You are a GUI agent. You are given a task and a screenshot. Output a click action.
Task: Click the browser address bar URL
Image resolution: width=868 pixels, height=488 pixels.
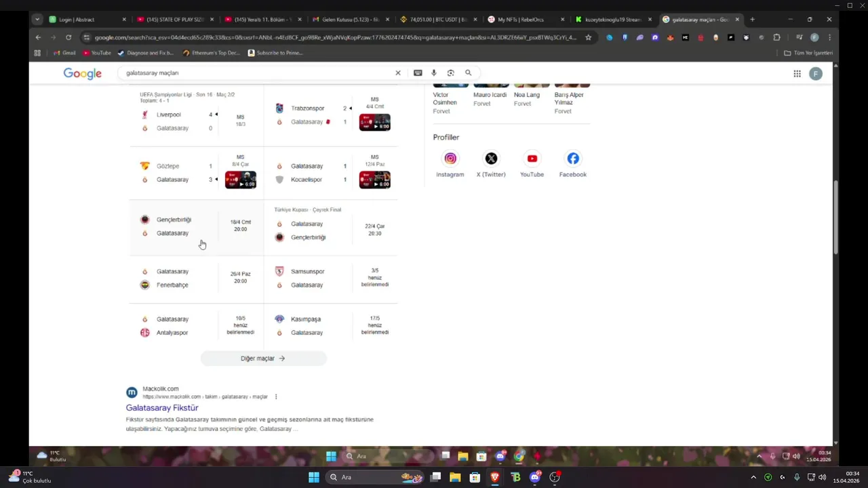[x=336, y=37]
